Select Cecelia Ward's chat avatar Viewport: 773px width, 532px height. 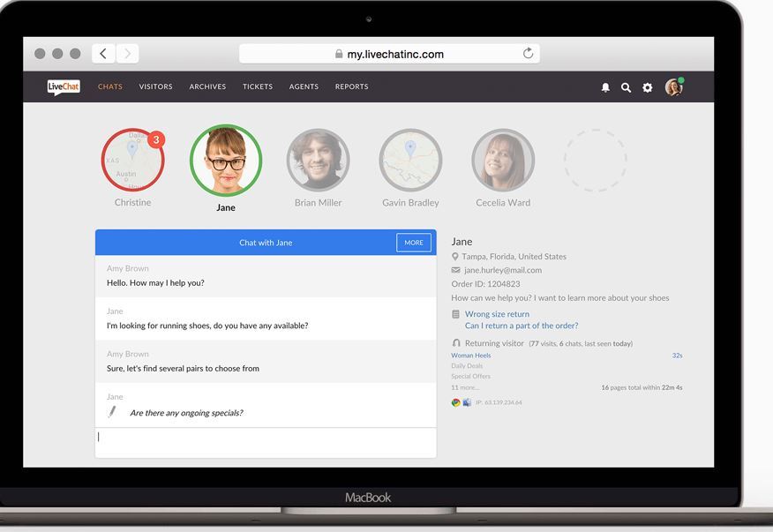503,160
